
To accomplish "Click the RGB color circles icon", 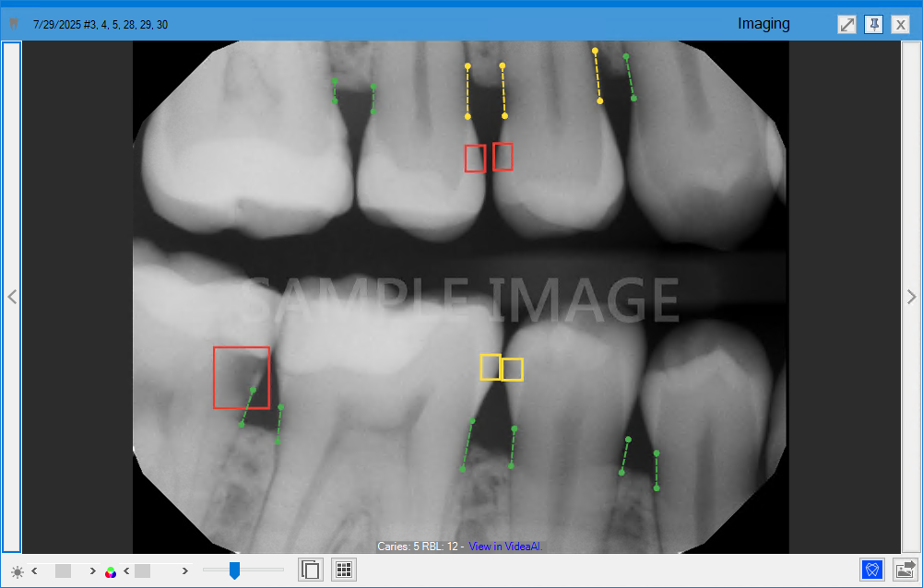I will pos(110,571).
